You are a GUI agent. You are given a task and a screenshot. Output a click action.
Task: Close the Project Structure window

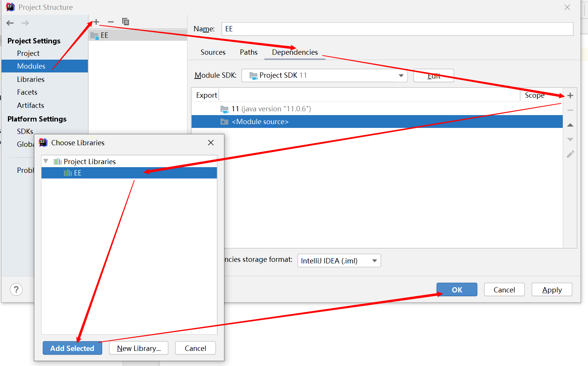pos(567,7)
